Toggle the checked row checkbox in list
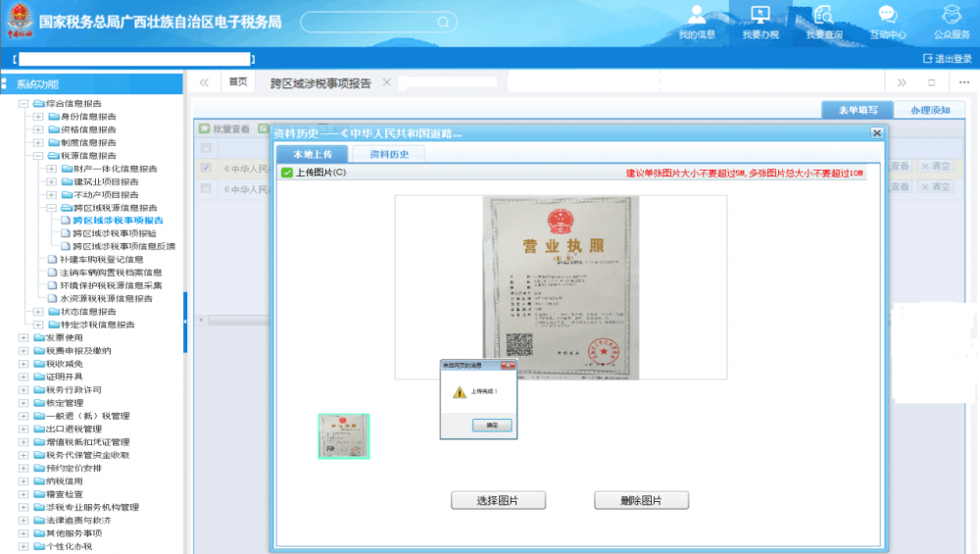 coord(206,168)
